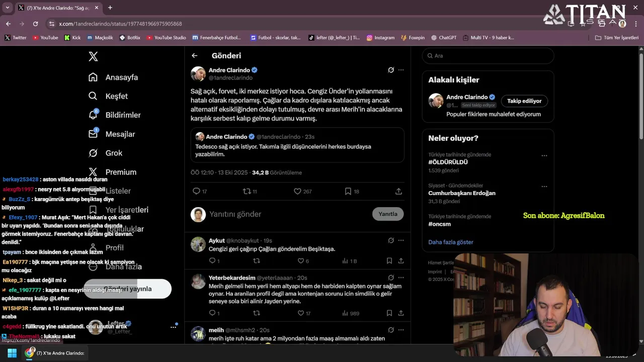Screen dimensions: 644x362
Task: Repost Aykut's comment
Action: [x=257, y=261]
